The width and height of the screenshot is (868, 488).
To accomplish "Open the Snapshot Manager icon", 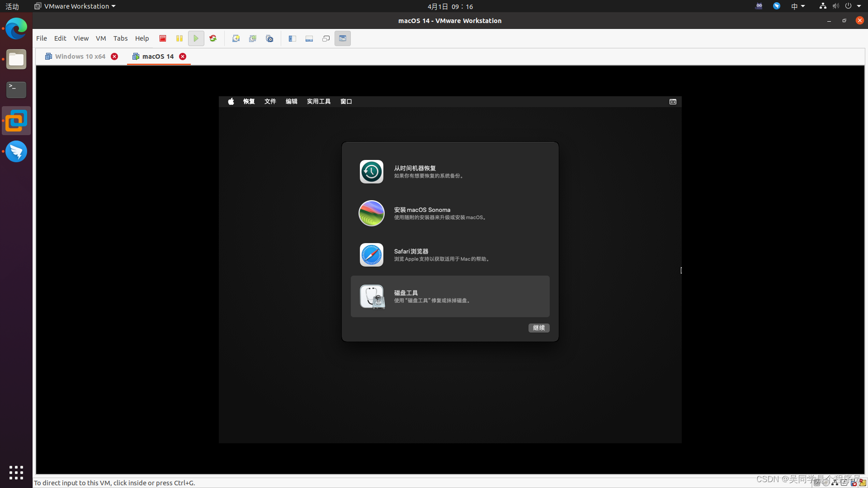I will 269,38.
